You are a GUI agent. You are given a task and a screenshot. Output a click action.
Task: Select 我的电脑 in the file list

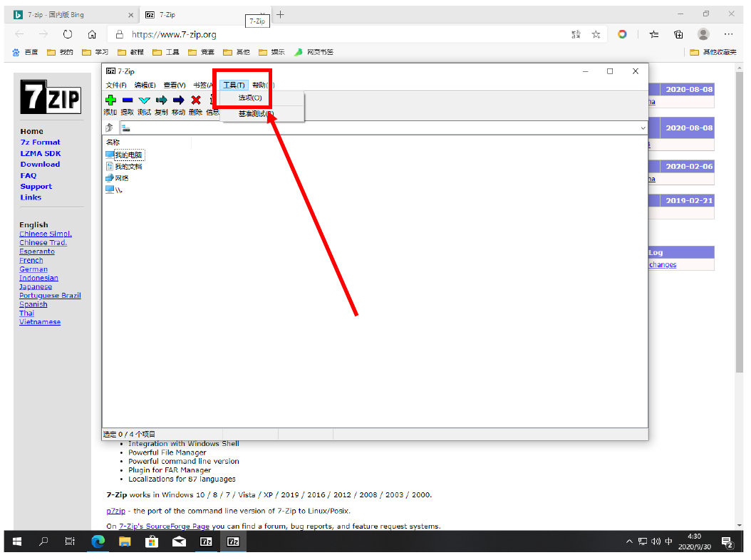(x=128, y=155)
